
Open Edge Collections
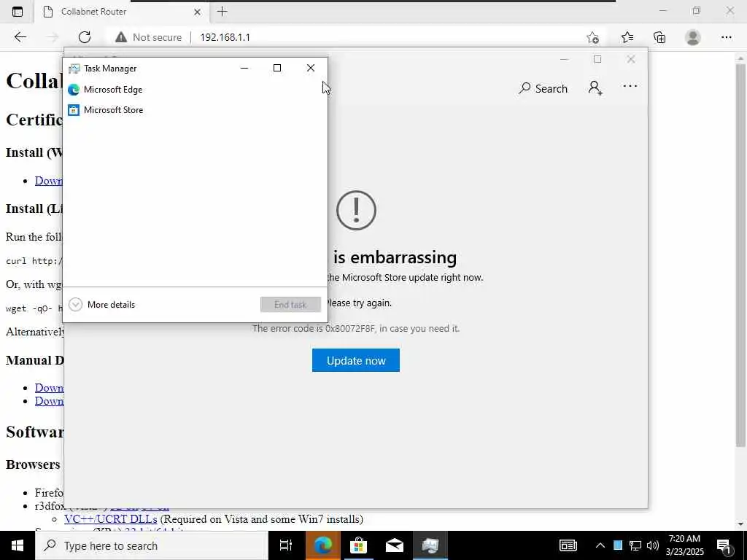(659, 37)
